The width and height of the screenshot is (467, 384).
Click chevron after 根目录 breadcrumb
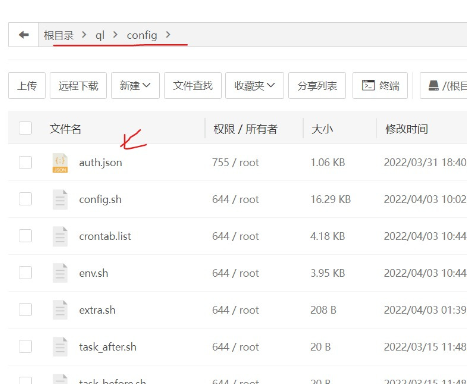(x=84, y=35)
